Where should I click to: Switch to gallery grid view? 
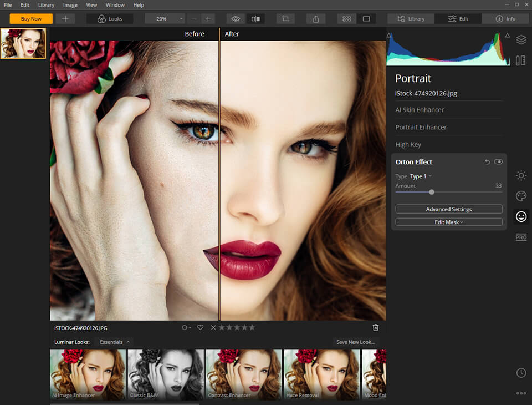point(346,18)
